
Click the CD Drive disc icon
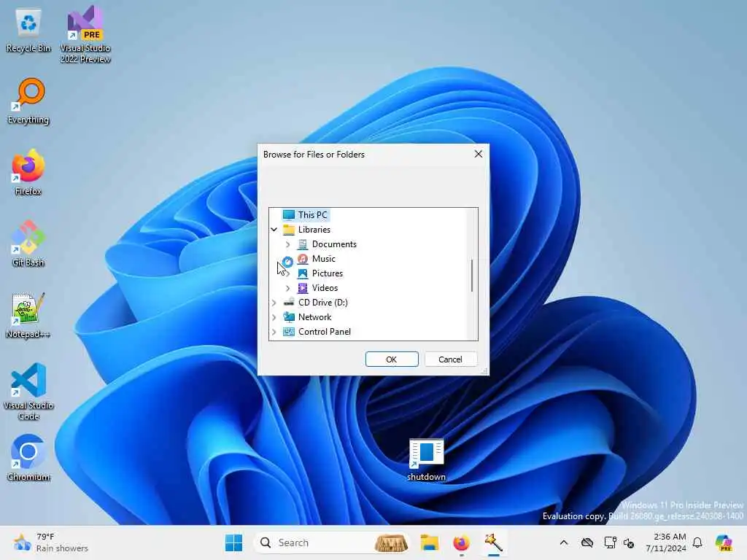(289, 303)
